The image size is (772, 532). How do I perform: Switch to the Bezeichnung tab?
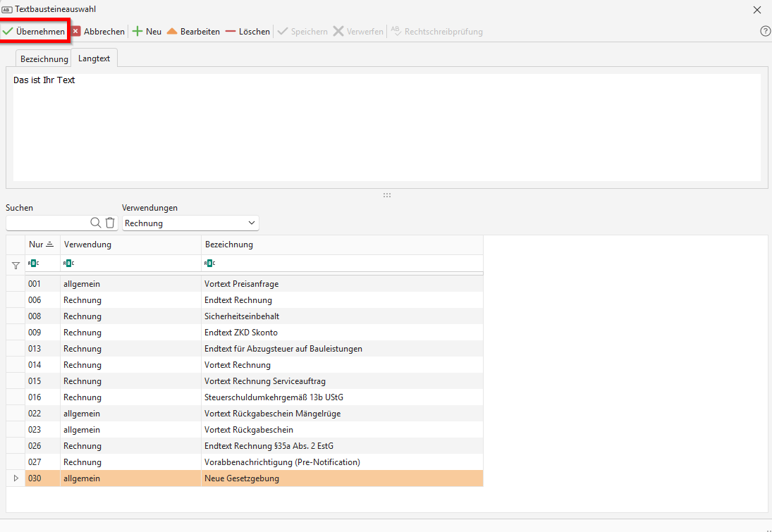44,58
